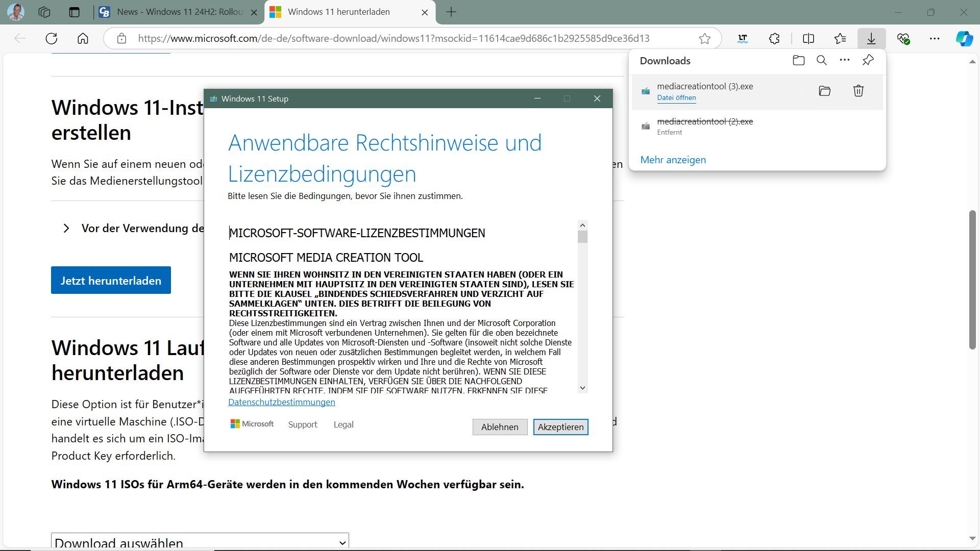Delete mediacreationtool (3).exe download entry
The image size is (980, 551).
(858, 91)
